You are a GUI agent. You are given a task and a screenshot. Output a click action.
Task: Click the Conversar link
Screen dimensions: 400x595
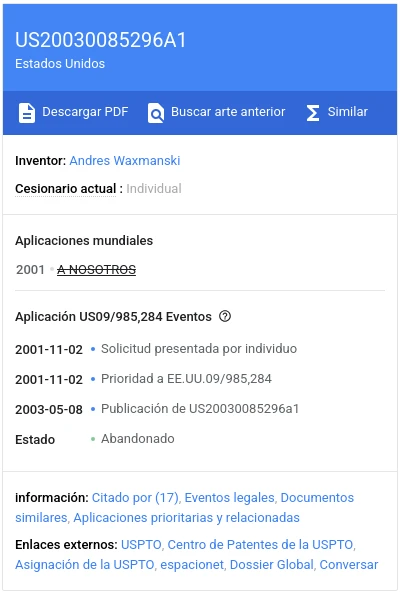[349, 565]
